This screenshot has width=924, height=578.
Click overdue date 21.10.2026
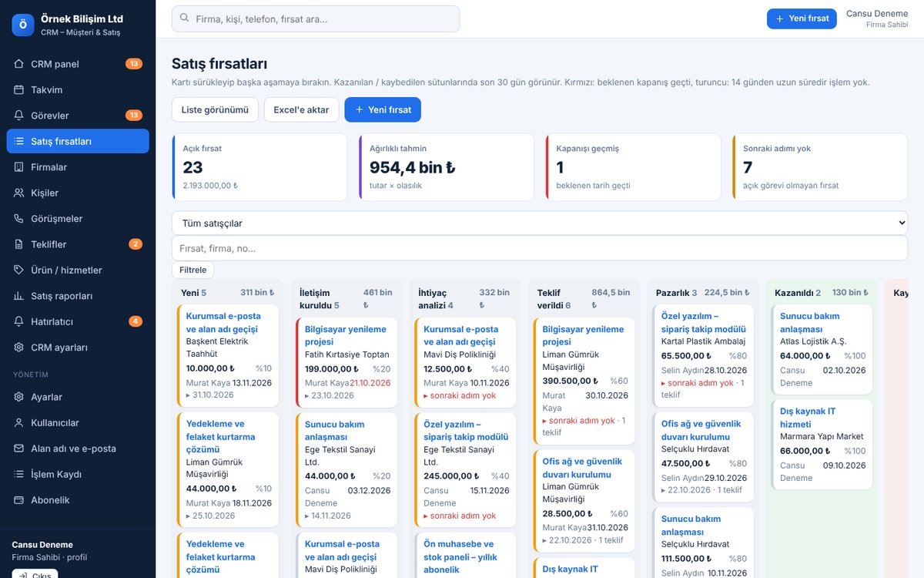point(370,383)
